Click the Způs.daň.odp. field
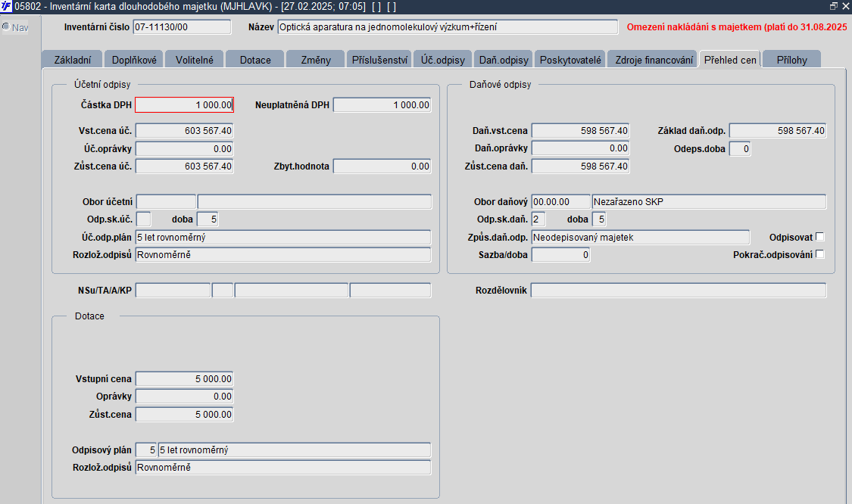852x504 pixels. (641, 238)
